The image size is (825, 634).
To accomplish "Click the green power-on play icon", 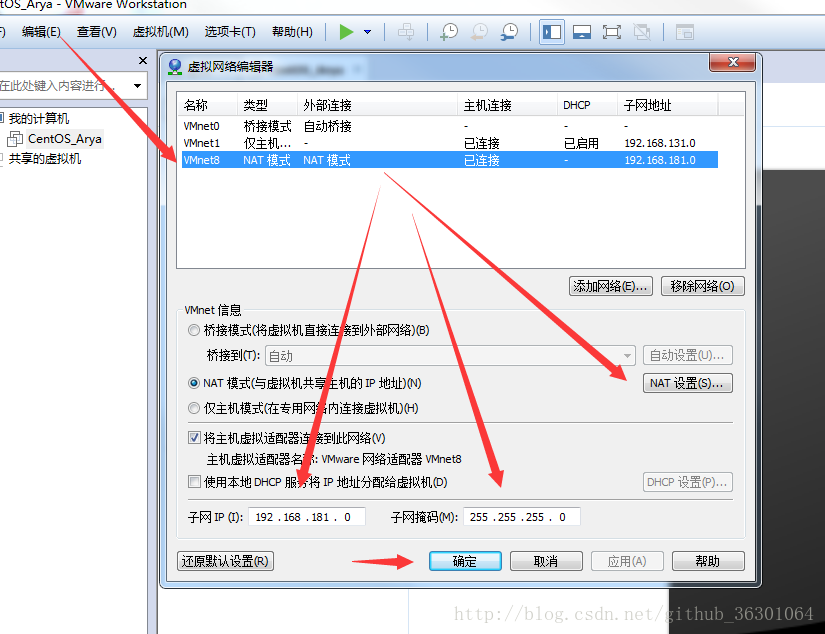I will point(346,32).
